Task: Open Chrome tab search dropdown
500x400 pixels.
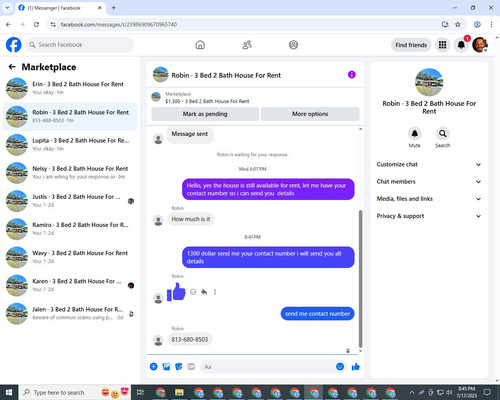Action: (7, 7)
